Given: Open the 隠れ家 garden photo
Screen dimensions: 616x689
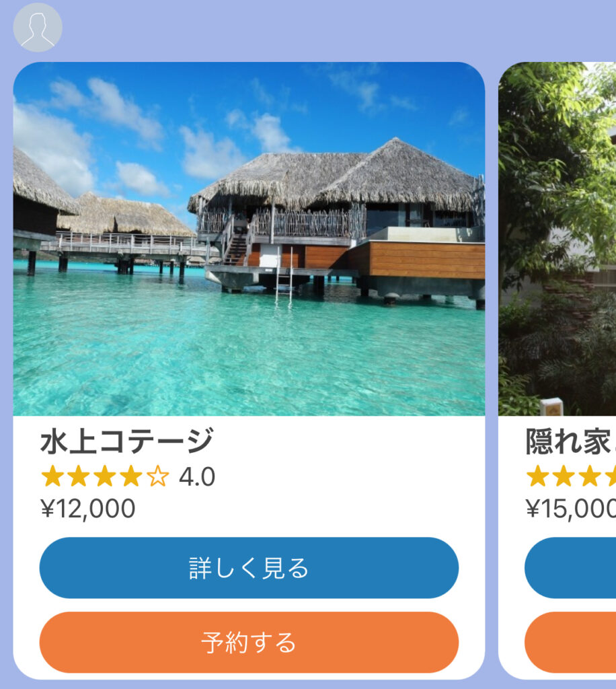Looking at the screenshot, I should point(557,239).
